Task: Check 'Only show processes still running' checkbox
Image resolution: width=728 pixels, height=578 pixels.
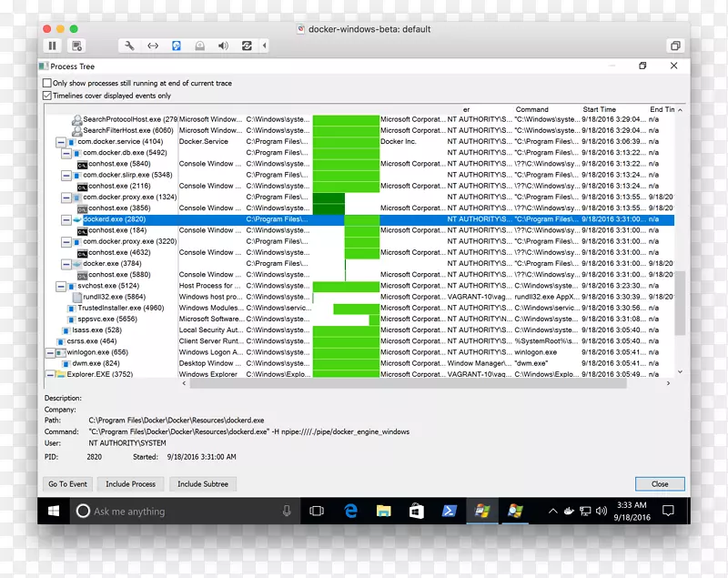Action: coord(46,83)
